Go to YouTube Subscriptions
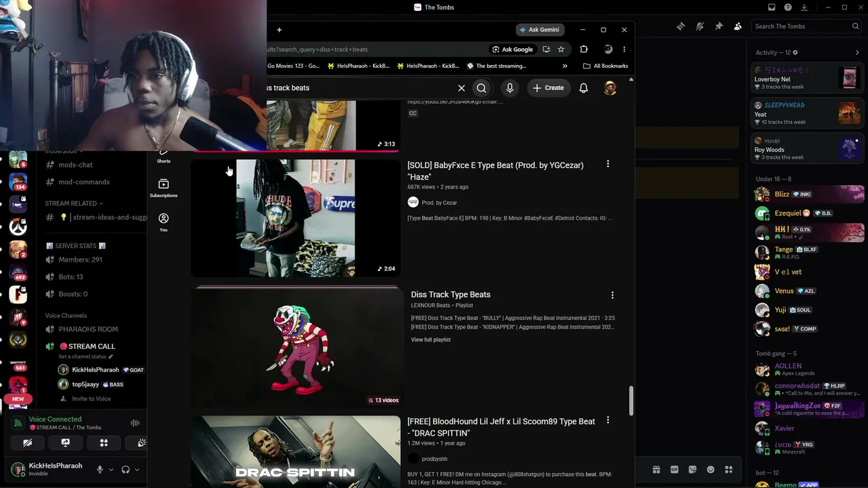This screenshot has height=488, width=868. [x=163, y=188]
